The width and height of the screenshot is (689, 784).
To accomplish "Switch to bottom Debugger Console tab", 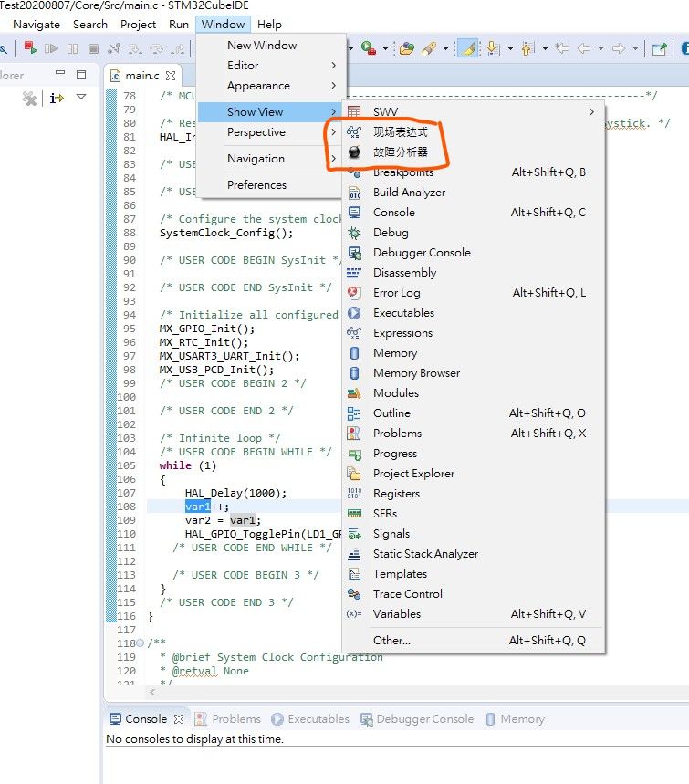I will click(x=417, y=719).
